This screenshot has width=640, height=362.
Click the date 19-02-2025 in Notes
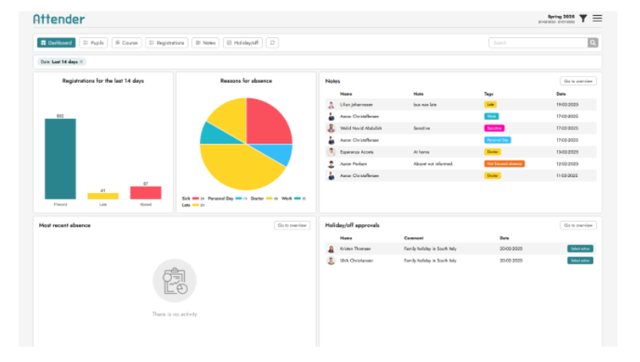click(x=567, y=105)
